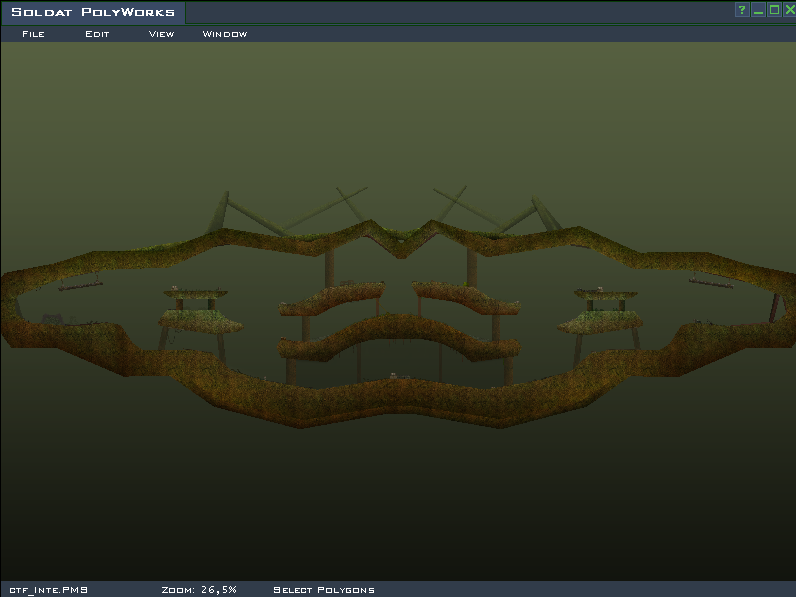
Task: Click the Soldat PolyWorks title text
Action: pyautogui.click(x=93, y=12)
